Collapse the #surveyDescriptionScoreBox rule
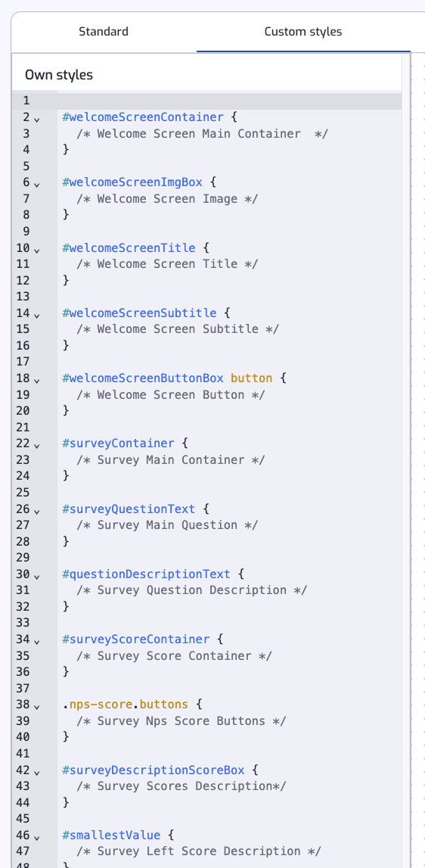The height and width of the screenshot is (868, 425). 37,772
